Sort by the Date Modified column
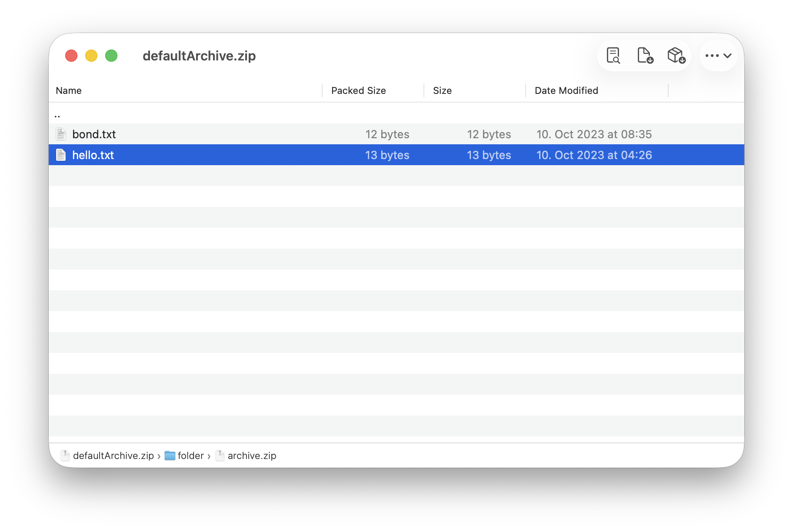The height and width of the screenshot is (532, 793). click(566, 90)
